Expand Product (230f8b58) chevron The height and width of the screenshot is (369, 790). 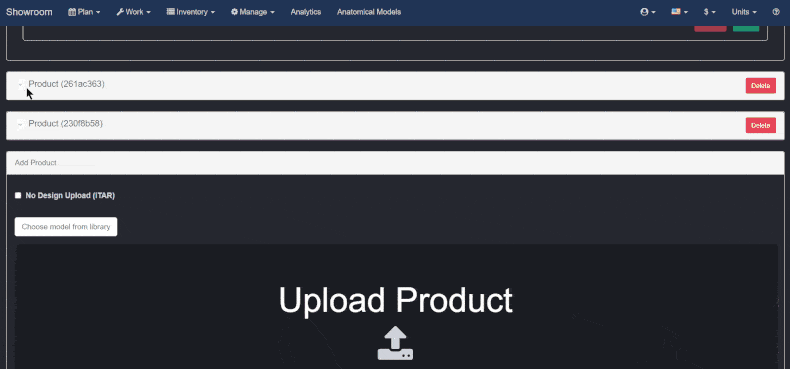click(21, 124)
